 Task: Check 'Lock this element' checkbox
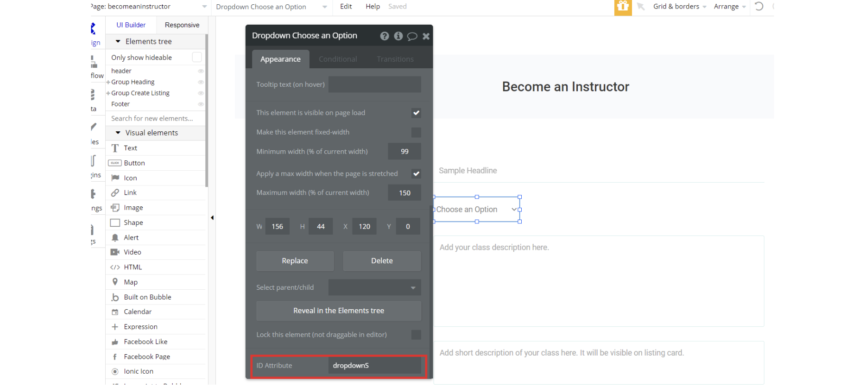[x=416, y=335]
